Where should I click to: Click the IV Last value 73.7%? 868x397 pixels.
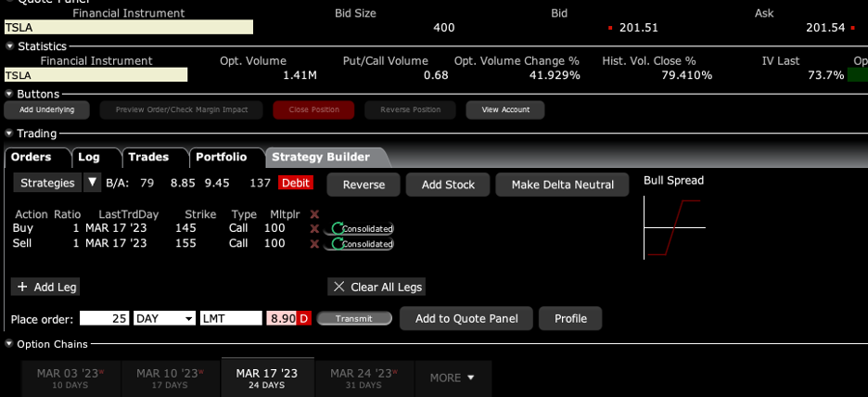826,75
